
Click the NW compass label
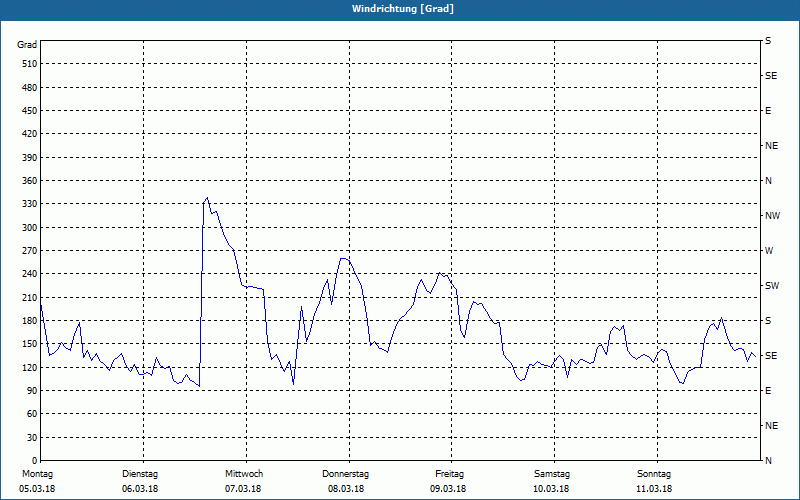[x=772, y=216]
